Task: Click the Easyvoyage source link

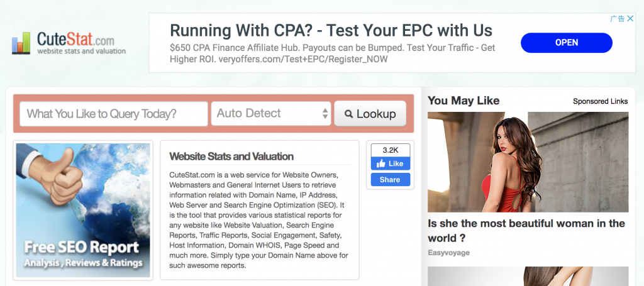Action: click(448, 253)
